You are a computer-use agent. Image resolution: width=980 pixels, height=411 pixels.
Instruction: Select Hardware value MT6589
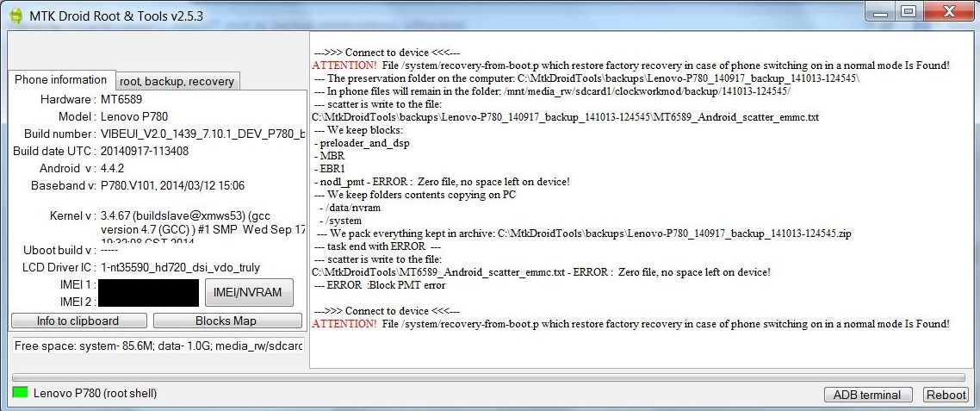click(x=123, y=99)
